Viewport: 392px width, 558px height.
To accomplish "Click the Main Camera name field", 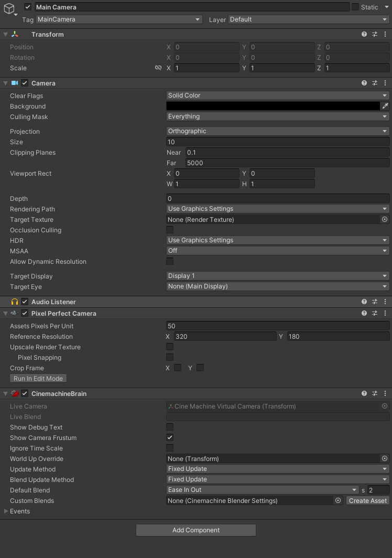I will pyautogui.click(x=192, y=7).
